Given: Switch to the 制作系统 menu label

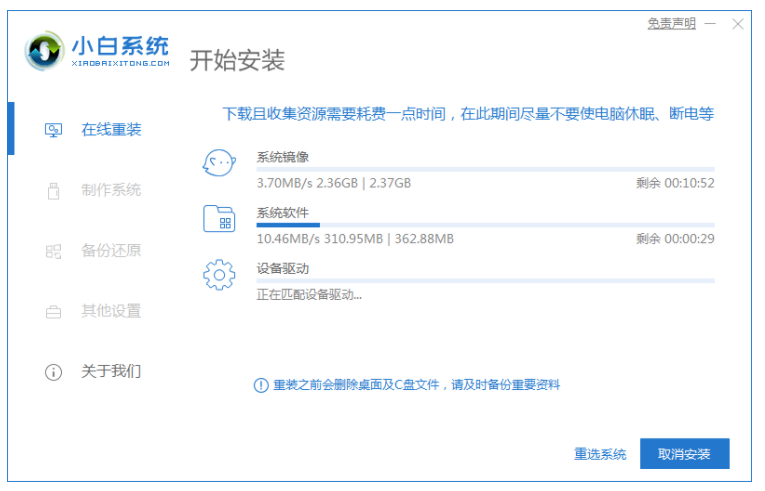Looking at the screenshot, I should click(x=111, y=190).
